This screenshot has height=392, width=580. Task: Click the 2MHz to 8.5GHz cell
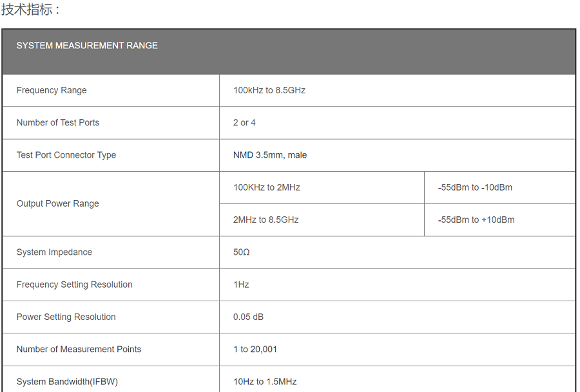pyautogui.click(x=266, y=219)
